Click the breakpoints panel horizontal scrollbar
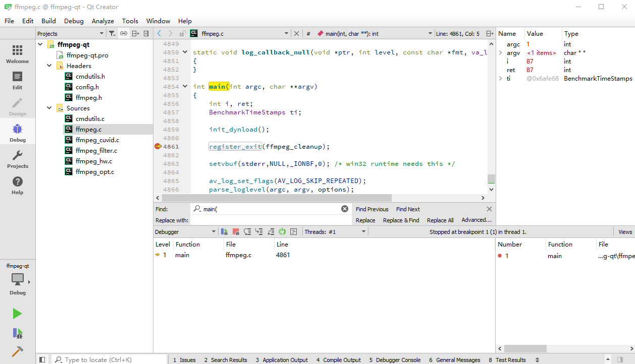Image resolution: width=635 pixels, height=364 pixels. 525,349
